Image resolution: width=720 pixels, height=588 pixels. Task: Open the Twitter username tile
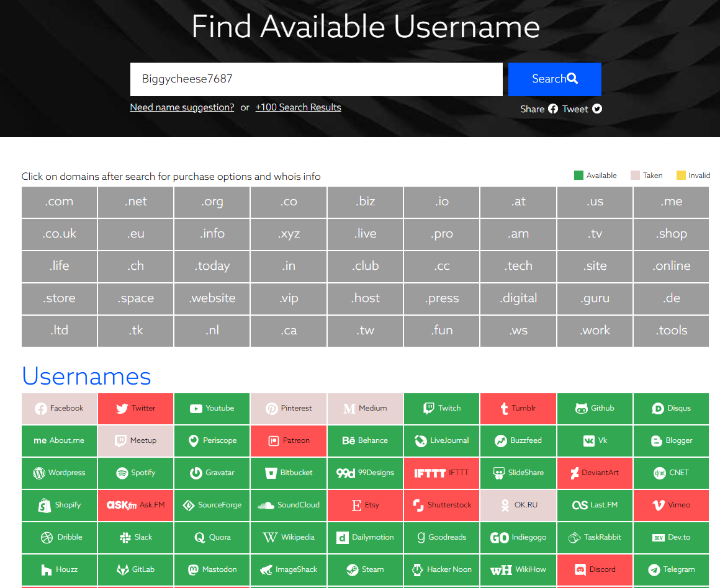click(136, 409)
